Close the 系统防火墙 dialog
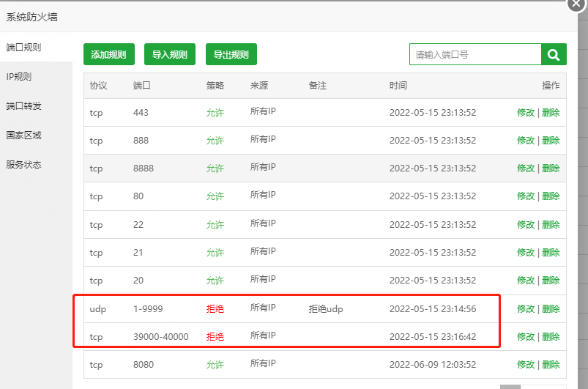Screen dimensions: 588x389 pos(578,4)
